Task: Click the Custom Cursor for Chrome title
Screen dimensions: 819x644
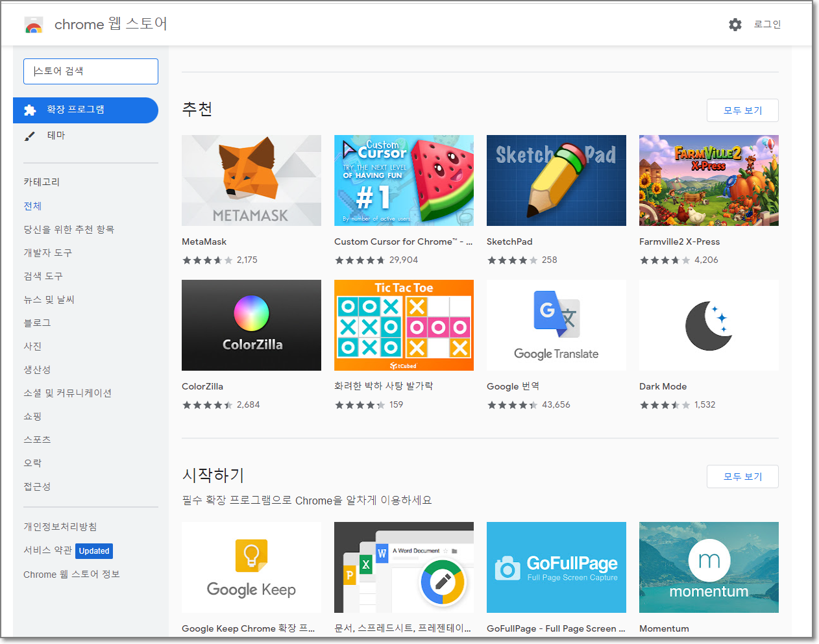Action: coord(403,241)
